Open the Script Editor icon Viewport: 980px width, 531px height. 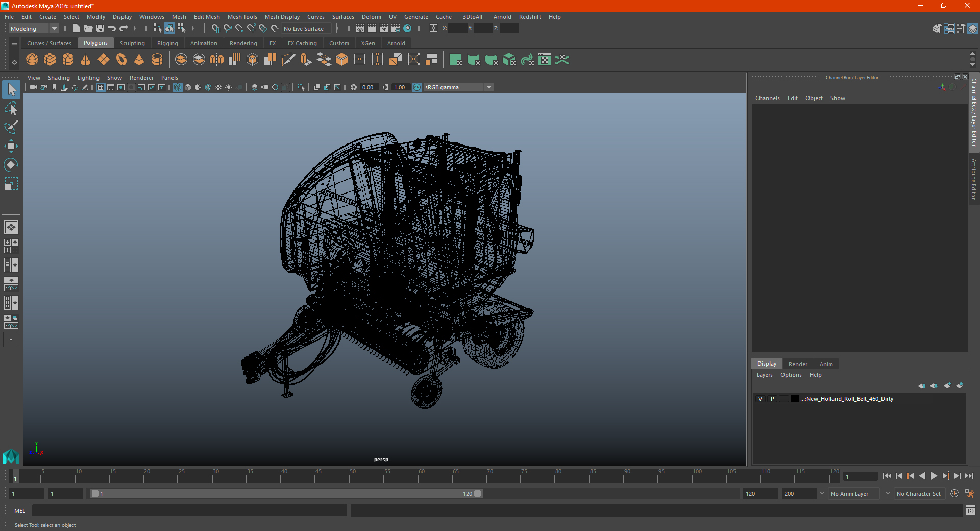coord(971,511)
